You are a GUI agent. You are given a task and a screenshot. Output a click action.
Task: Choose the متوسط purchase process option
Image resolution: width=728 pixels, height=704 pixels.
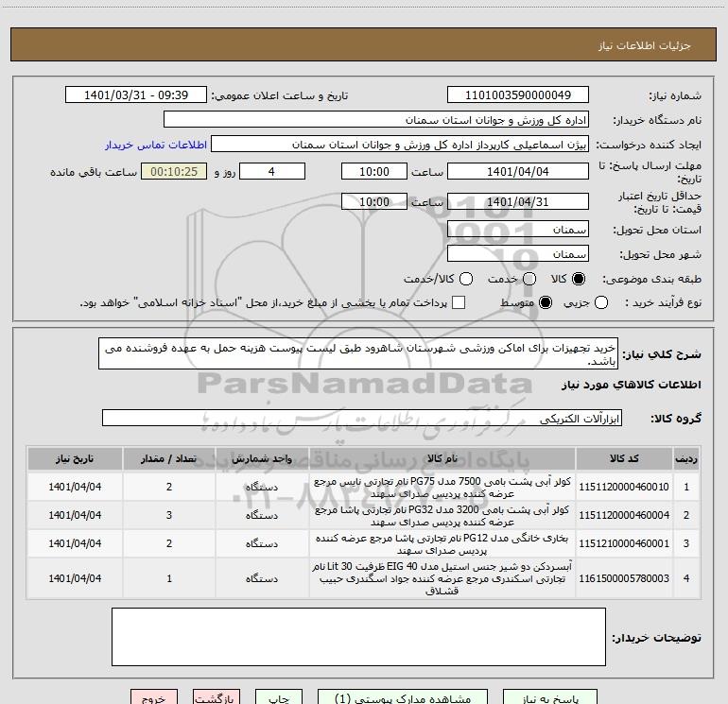pos(546,302)
